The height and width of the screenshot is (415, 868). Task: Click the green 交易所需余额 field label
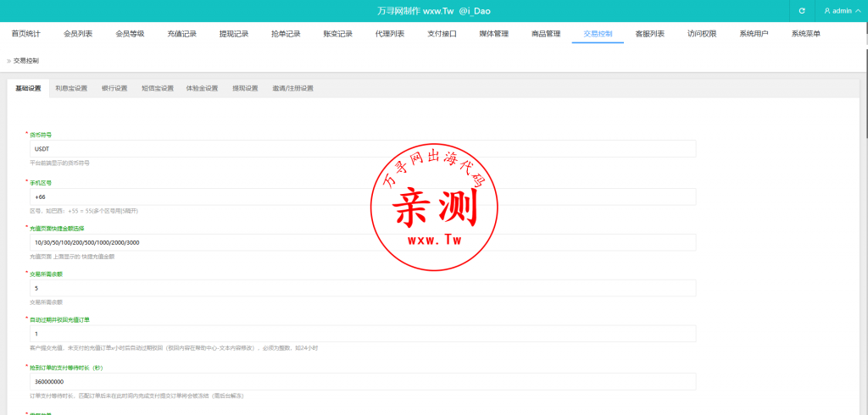46,274
